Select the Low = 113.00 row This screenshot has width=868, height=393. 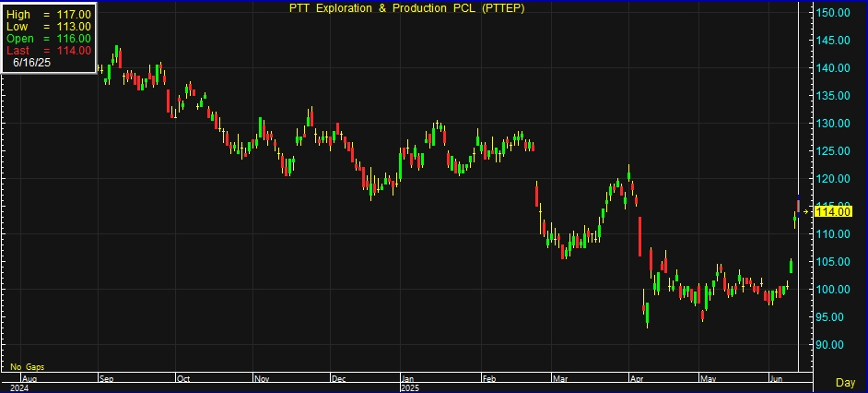pyautogui.click(x=48, y=27)
